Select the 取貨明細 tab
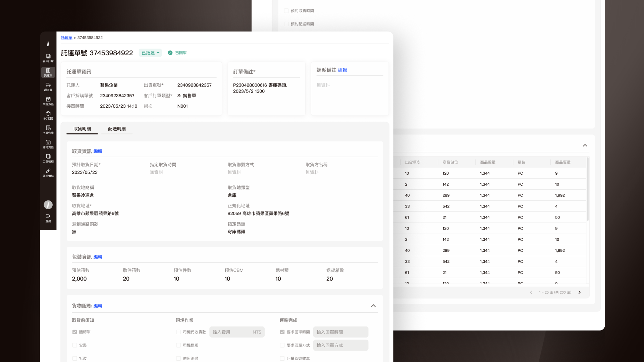 [x=82, y=129]
